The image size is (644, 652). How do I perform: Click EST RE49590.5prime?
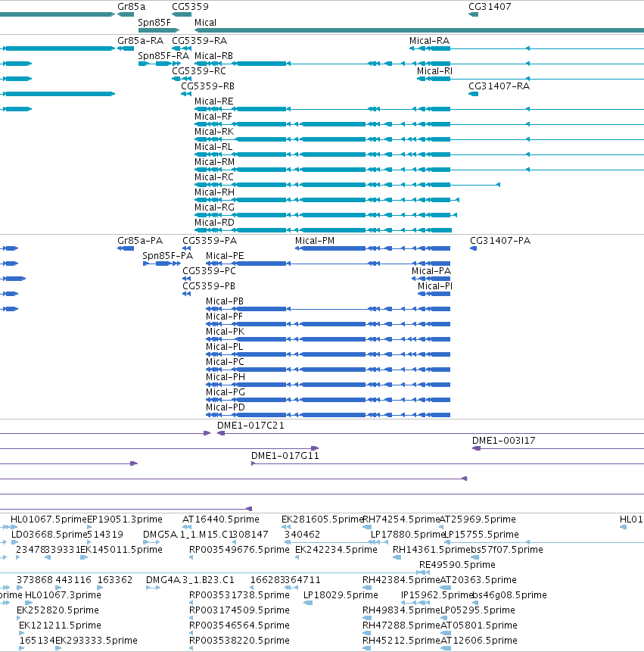[424, 572]
